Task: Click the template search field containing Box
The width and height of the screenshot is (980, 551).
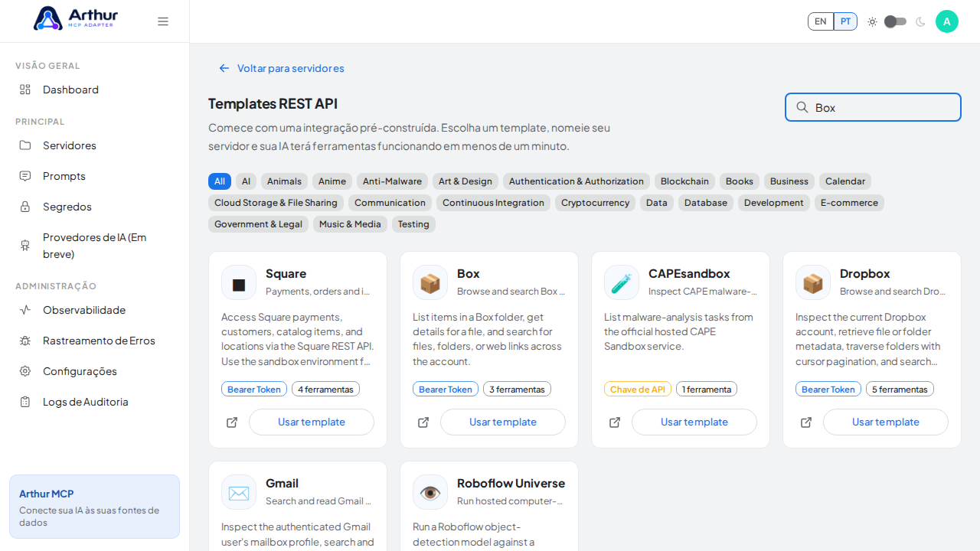Action: click(873, 107)
